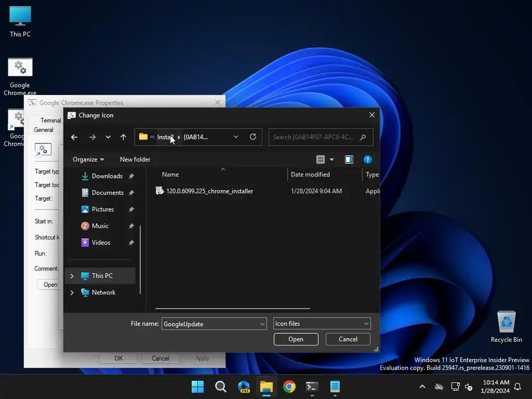Screen dimensions: 532x399
Task: Select Downloads in the navigation pane
Action: pos(107,176)
